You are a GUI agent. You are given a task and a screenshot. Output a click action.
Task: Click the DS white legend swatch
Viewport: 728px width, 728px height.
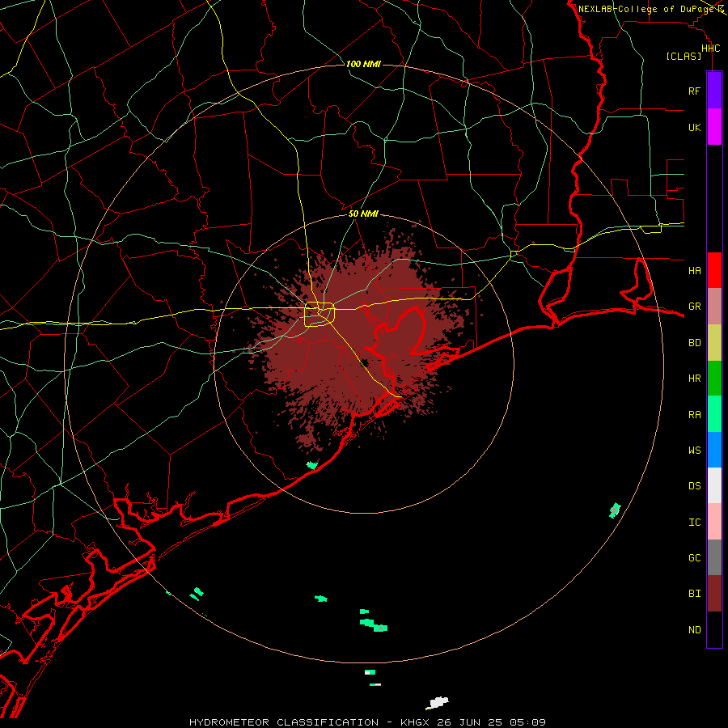[x=714, y=485]
